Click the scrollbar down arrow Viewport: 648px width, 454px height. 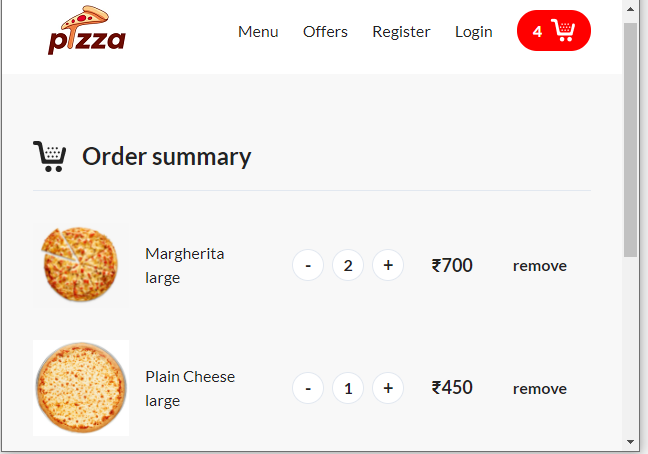coord(630,442)
